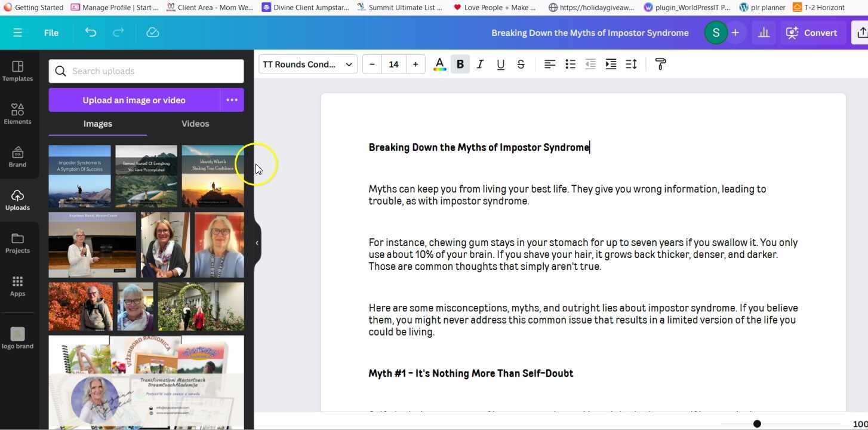Change text alignment
Image resolution: width=868 pixels, height=430 pixels.
pyautogui.click(x=550, y=64)
